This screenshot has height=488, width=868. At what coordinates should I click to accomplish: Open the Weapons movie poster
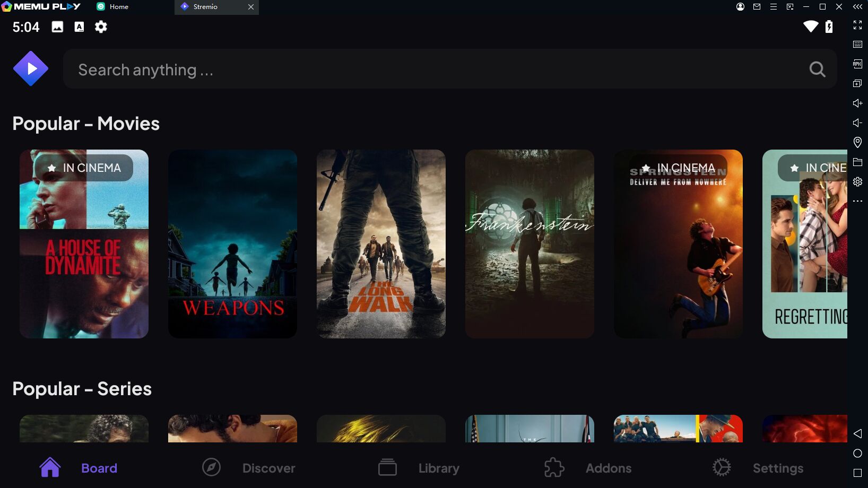tap(232, 244)
